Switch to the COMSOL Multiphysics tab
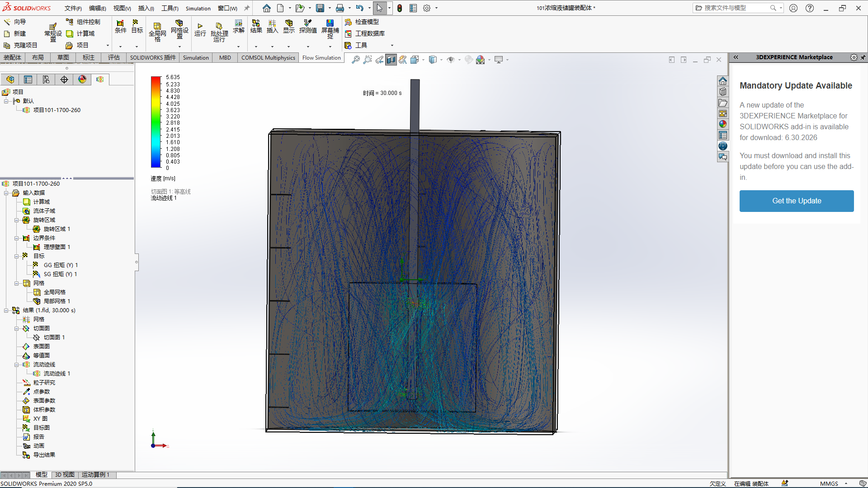The height and width of the screenshot is (488, 868). pos(268,57)
